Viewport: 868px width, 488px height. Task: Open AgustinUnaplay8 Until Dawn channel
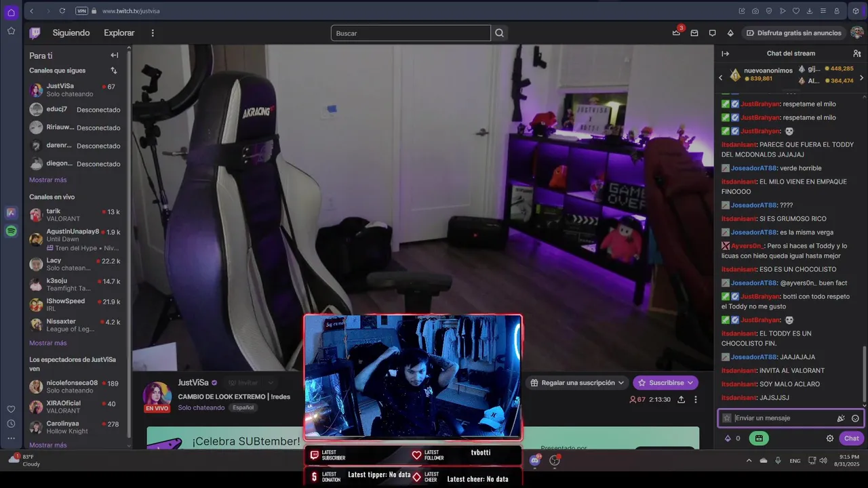(x=75, y=239)
